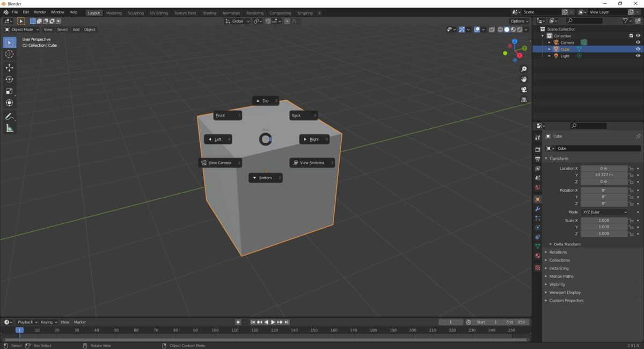The image size is (644, 349).
Task: Switch to the UV Editing workspace tab
Action: [159, 13]
